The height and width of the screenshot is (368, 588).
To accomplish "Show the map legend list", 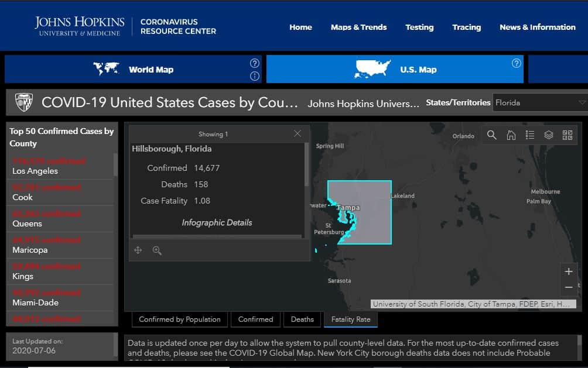I will point(530,135).
